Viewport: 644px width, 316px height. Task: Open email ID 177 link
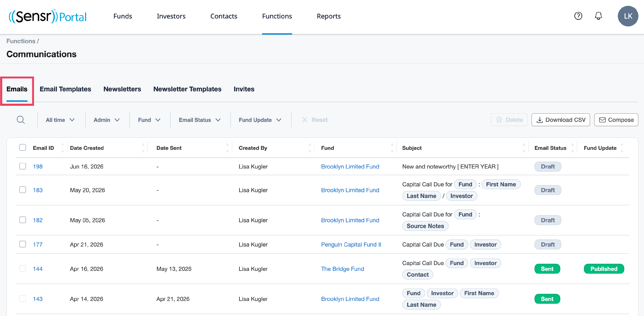pyautogui.click(x=38, y=244)
